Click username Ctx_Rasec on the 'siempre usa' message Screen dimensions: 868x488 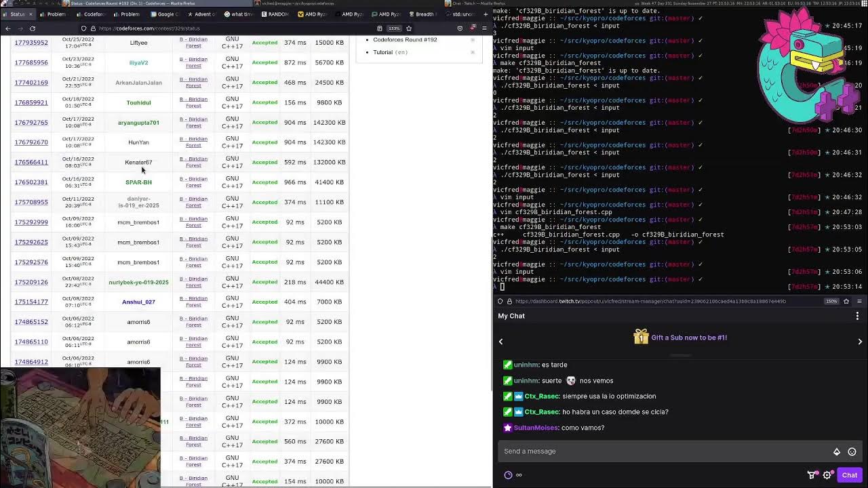coord(542,396)
